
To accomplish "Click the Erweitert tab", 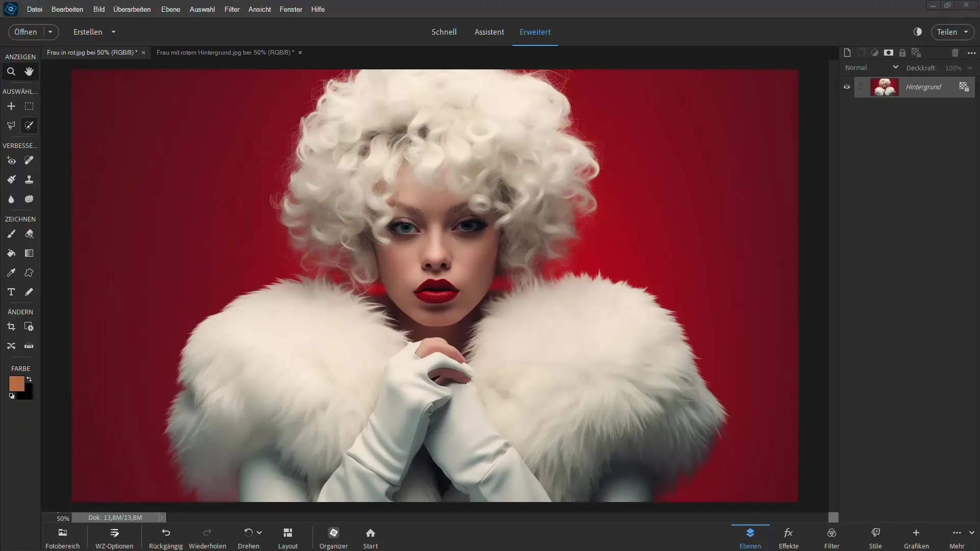I will (535, 32).
